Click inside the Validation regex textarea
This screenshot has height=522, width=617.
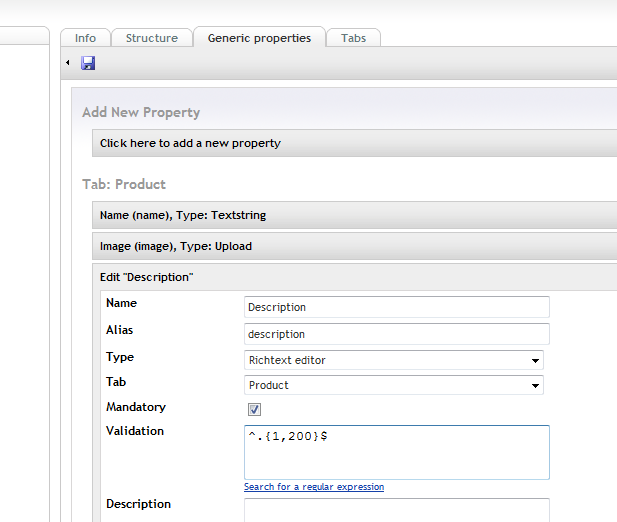(x=397, y=452)
